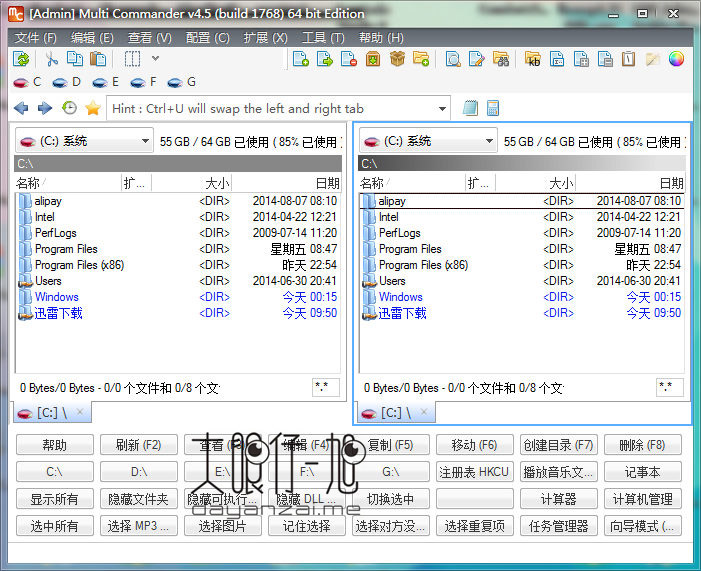The height and width of the screenshot is (571, 701).
Task: Click the folder size kb icon
Action: (532, 59)
